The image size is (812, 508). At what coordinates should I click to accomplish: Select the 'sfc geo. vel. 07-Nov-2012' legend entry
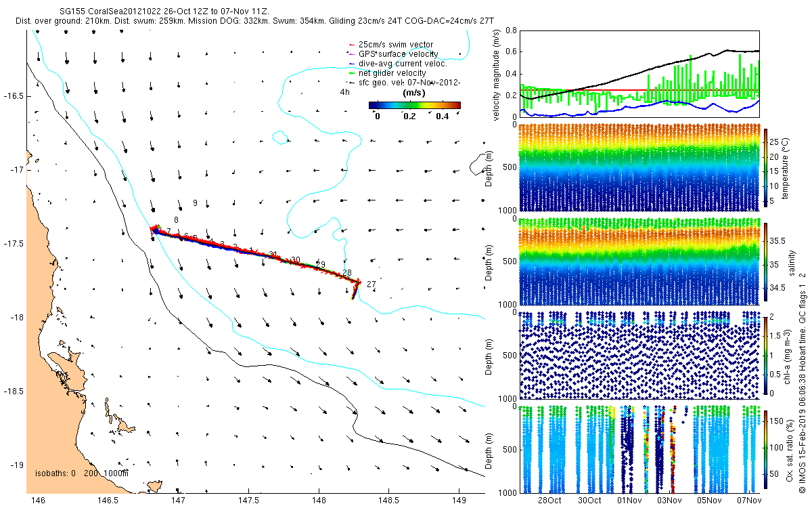405,83
